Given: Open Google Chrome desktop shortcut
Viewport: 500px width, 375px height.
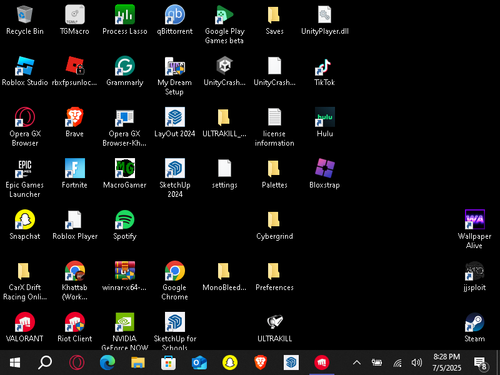Looking at the screenshot, I should pyautogui.click(x=175, y=271).
